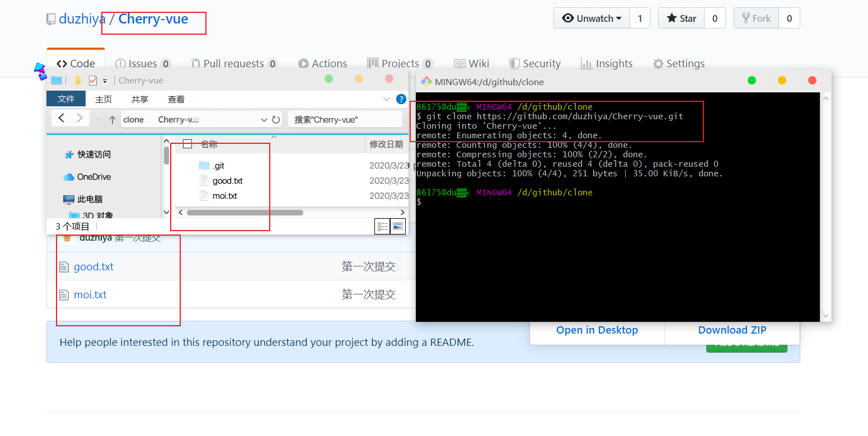
Task: Click the Cherry-v... breadcrumb in address bar
Action: pos(179,120)
